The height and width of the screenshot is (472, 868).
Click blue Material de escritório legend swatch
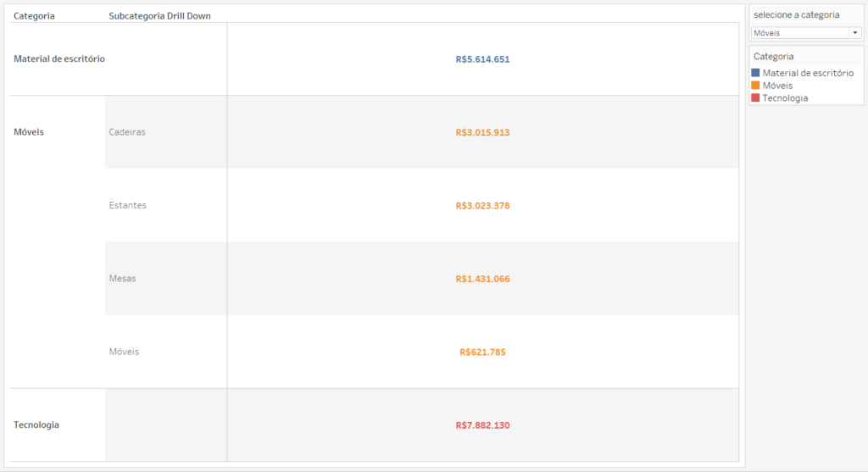[755, 73]
